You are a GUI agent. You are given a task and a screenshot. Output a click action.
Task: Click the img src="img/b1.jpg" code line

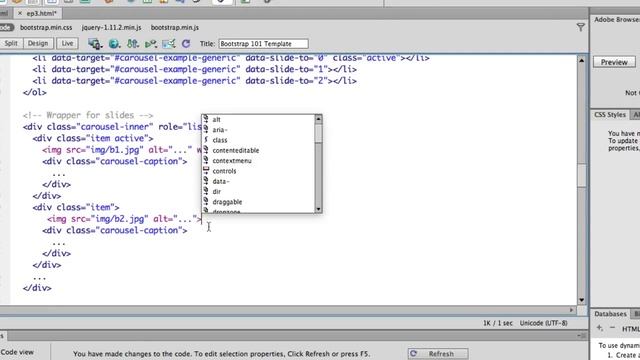122,150
